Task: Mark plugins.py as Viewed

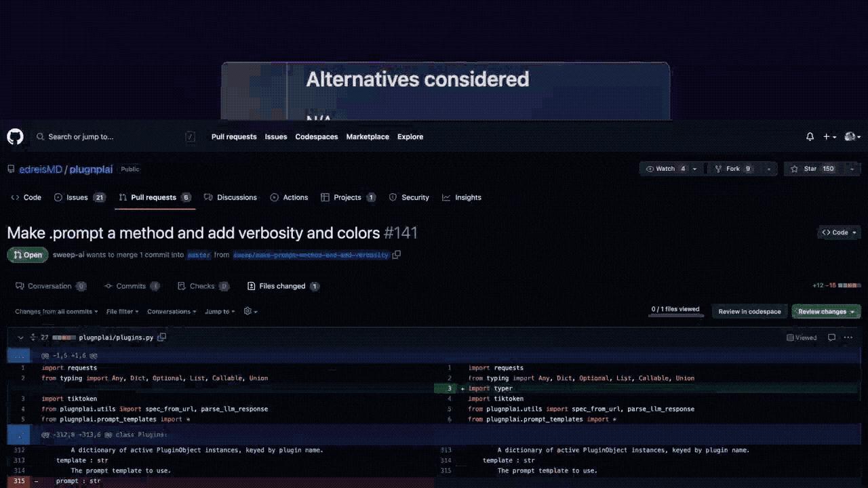Action: point(802,337)
